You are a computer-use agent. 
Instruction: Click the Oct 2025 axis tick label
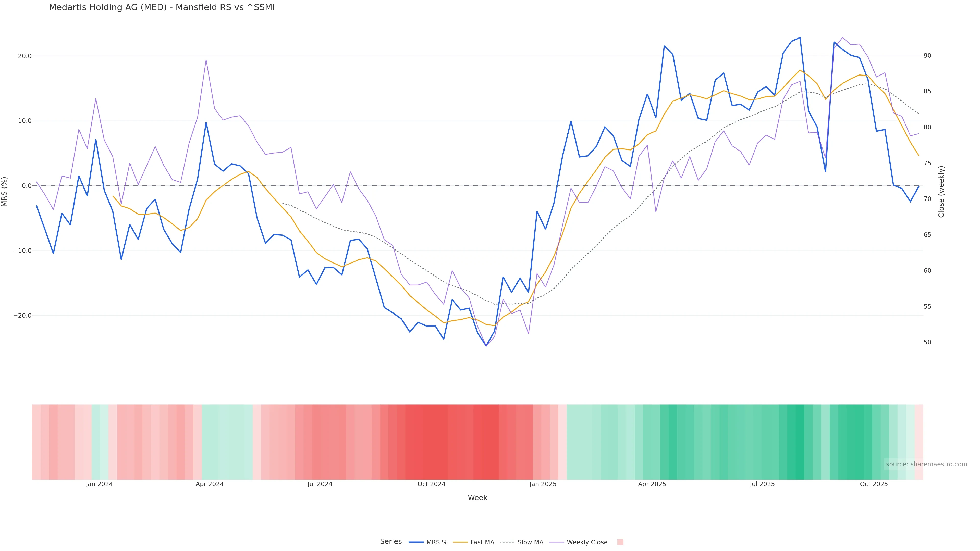[874, 484]
